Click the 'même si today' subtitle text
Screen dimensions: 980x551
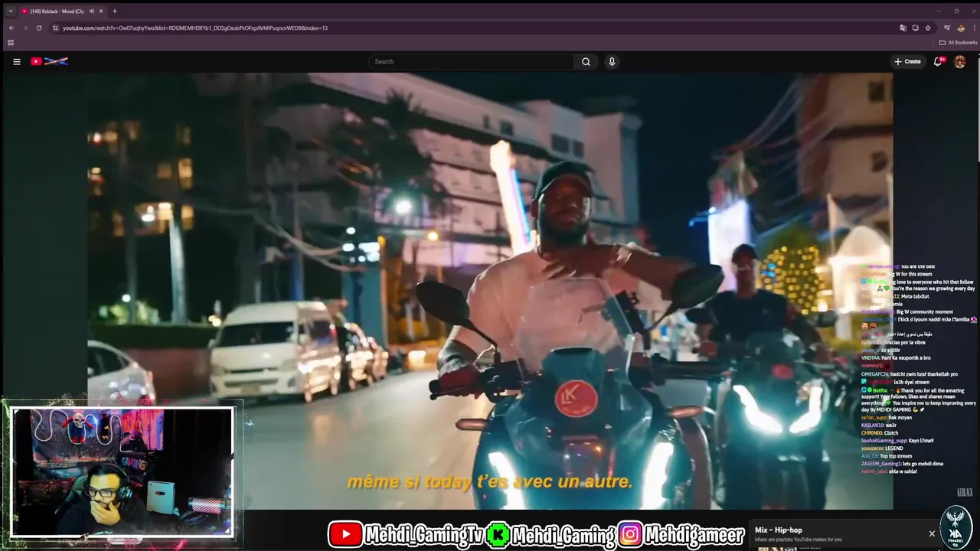[x=490, y=482]
